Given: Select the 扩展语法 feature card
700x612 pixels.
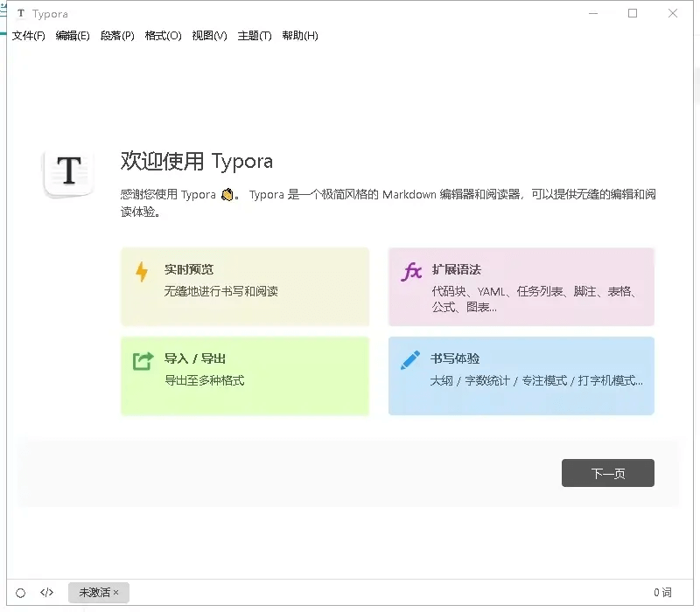Looking at the screenshot, I should [521, 287].
